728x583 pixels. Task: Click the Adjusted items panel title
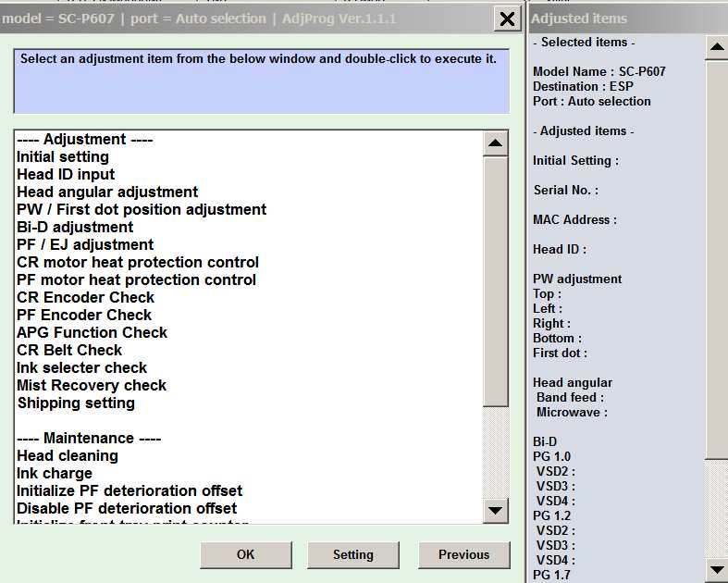coord(578,19)
